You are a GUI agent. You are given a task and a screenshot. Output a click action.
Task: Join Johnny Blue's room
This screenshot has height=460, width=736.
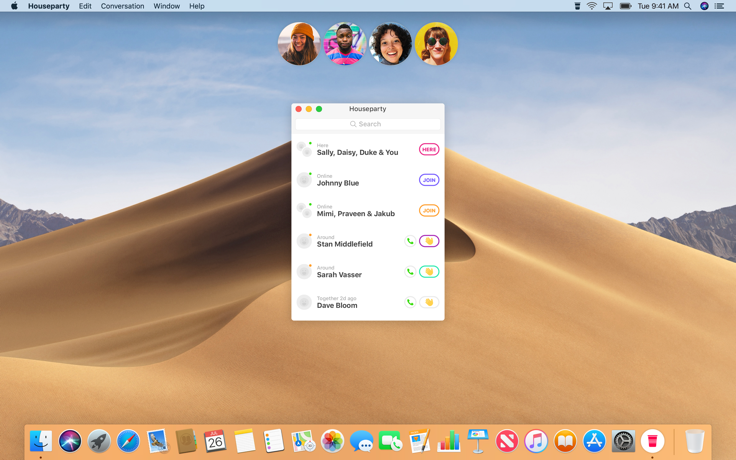pos(429,180)
